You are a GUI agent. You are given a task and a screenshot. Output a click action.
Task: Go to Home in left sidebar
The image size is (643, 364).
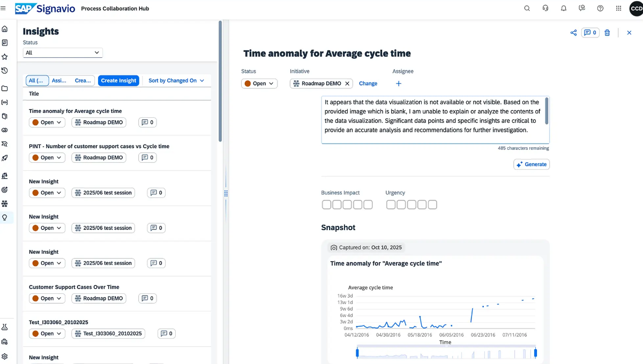tap(5, 28)
